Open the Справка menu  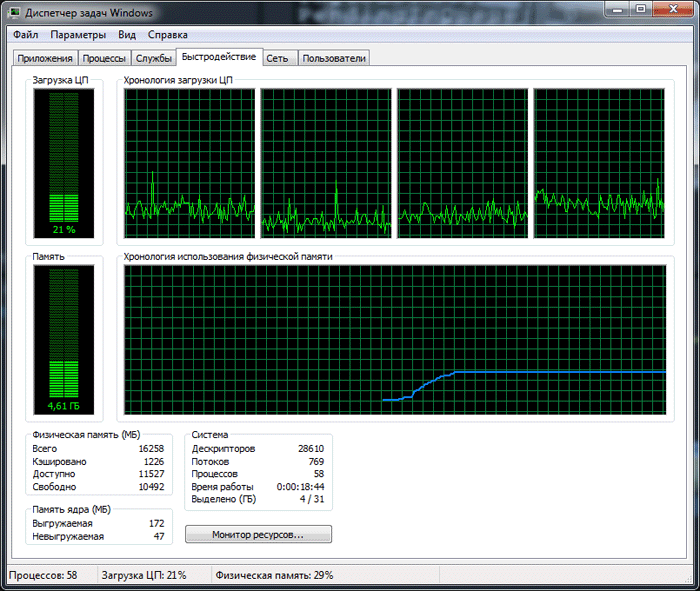coord(167,35)
